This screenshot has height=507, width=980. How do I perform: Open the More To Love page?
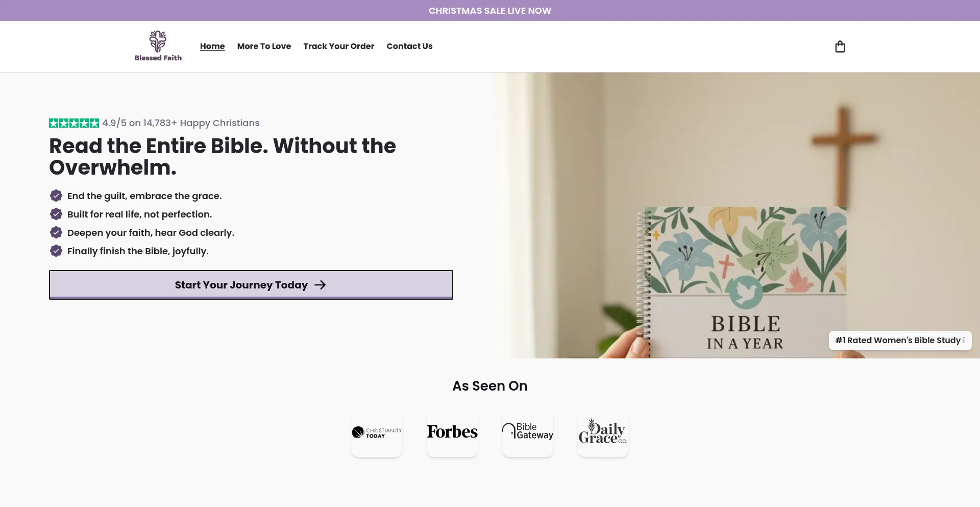pyautogui.click(x=264, y=46)
